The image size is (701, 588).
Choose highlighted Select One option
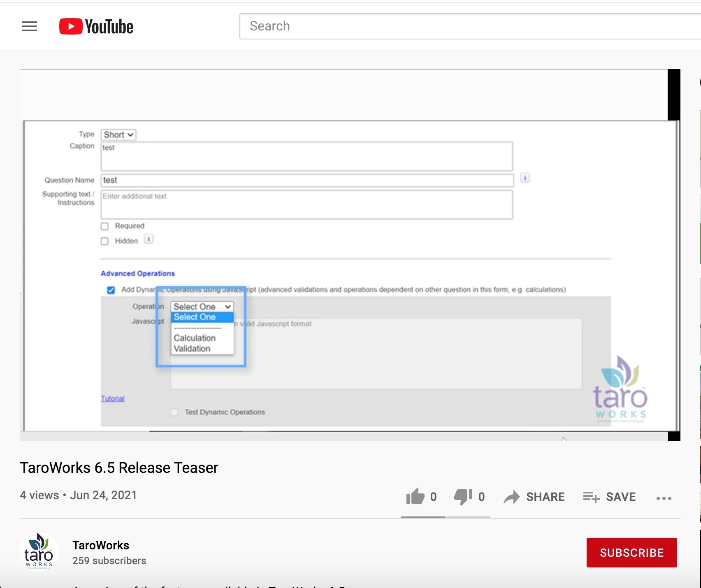[202, 317]
